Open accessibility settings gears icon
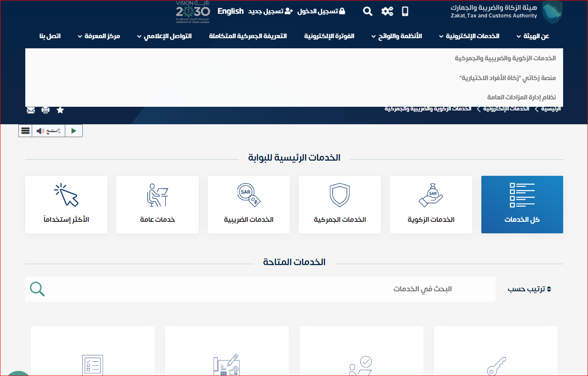The height and width of the screenshot is (376, 588). click(387, 12)
